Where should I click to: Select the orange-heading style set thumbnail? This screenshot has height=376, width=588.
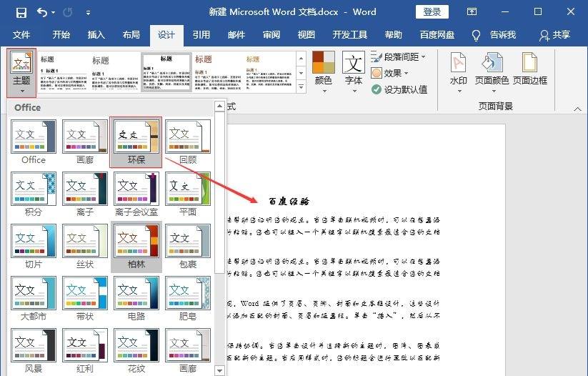269,72
